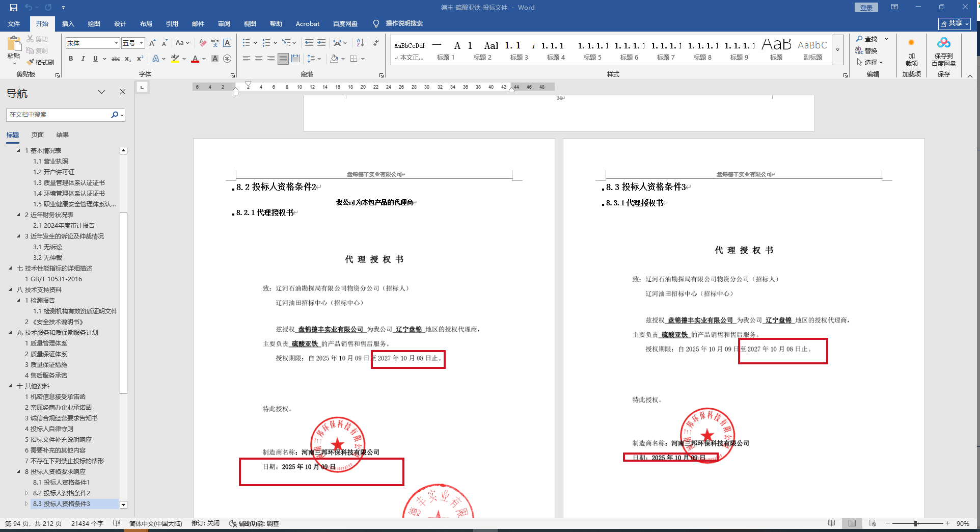
Task: Toggle underline formatting
Action: [95, 59]
